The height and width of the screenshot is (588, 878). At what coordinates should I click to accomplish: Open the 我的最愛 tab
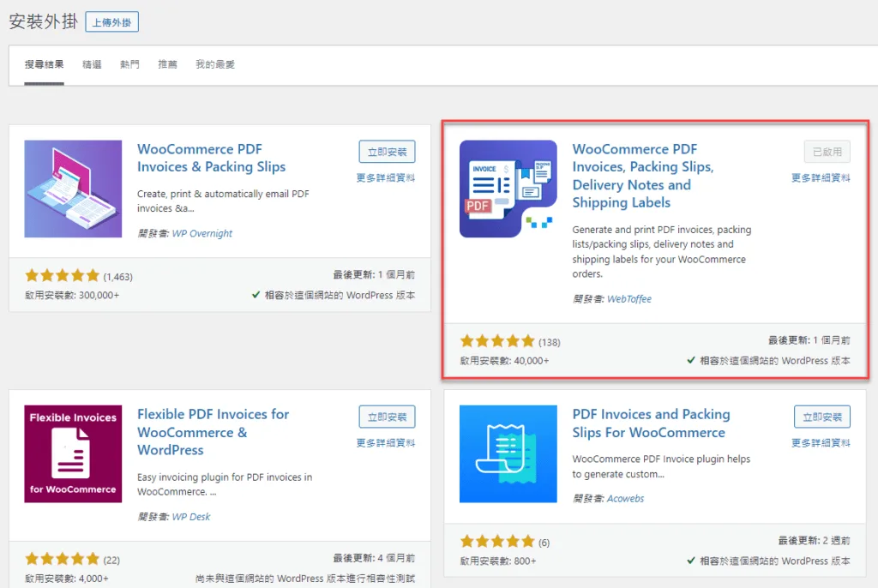tap(215, 65)
